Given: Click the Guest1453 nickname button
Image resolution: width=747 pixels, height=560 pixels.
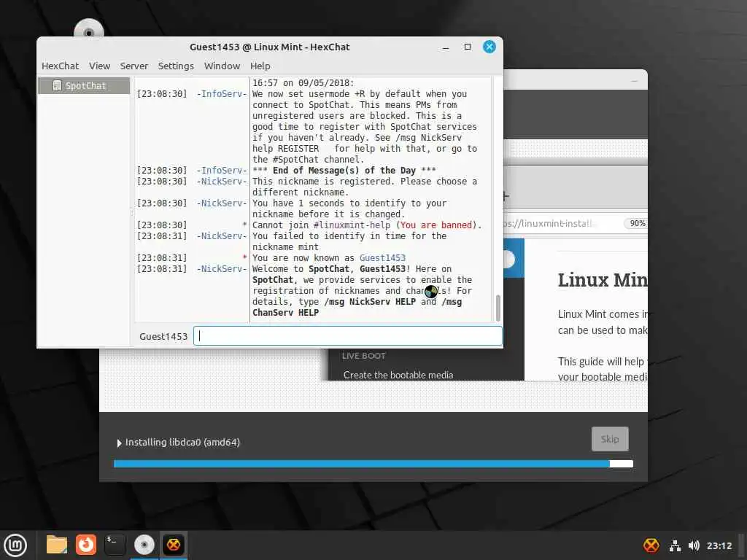Looking at the screenshot, I should [163, 336].
